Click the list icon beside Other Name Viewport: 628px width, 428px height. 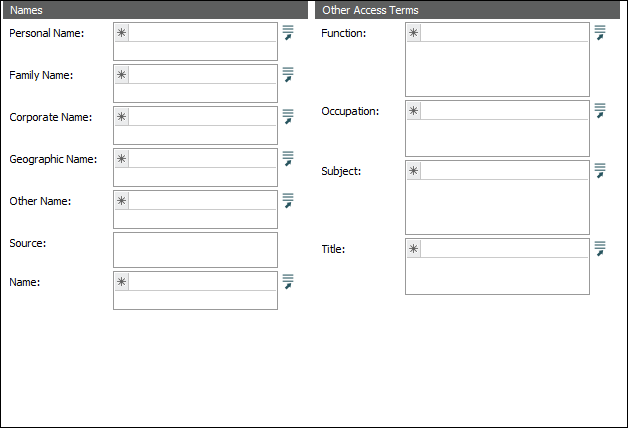[288, 200]
